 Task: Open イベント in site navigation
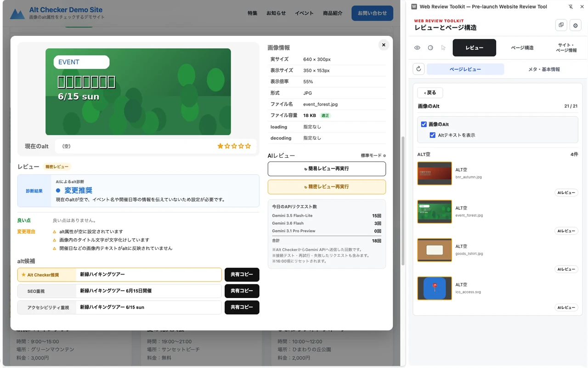[304, 13]
